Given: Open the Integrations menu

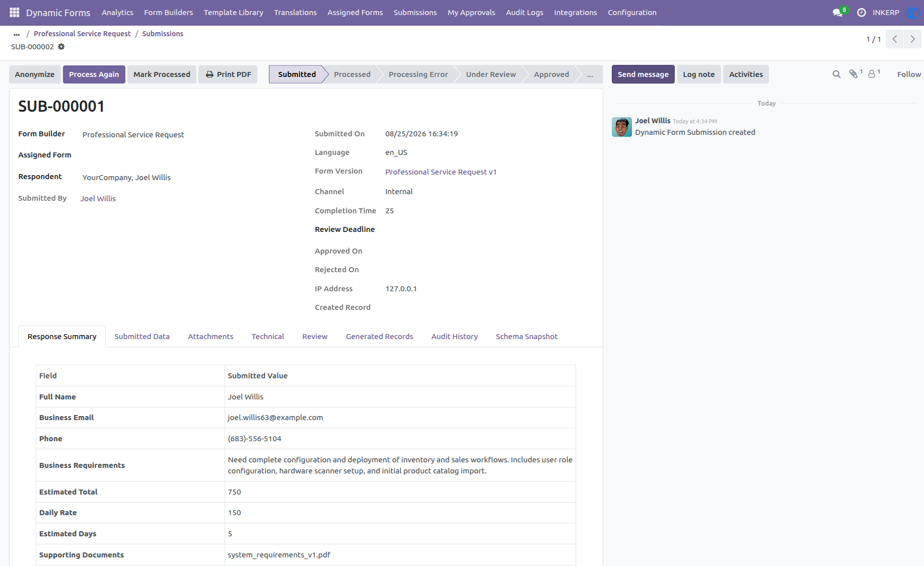Looking at the screenshot, I should 576,13.
